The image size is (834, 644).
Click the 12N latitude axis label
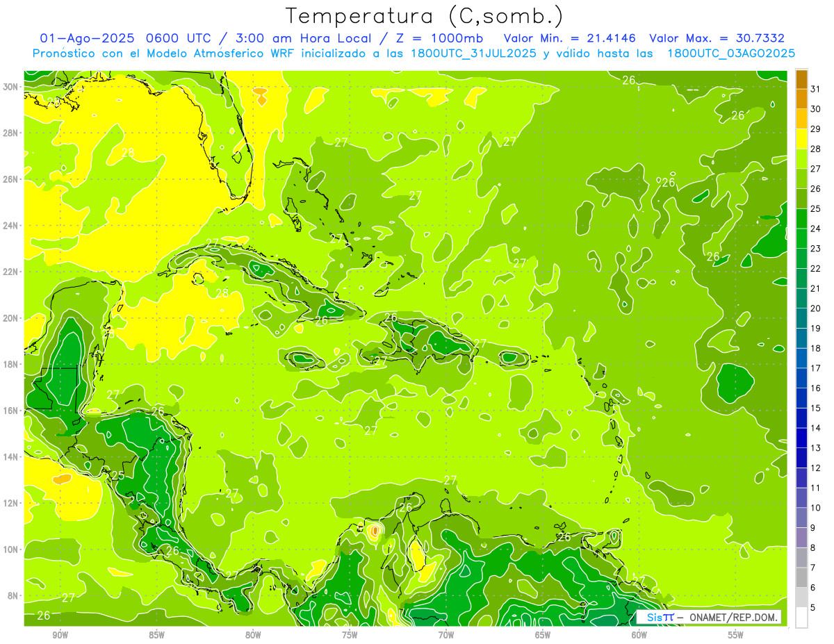click(11, 503)
